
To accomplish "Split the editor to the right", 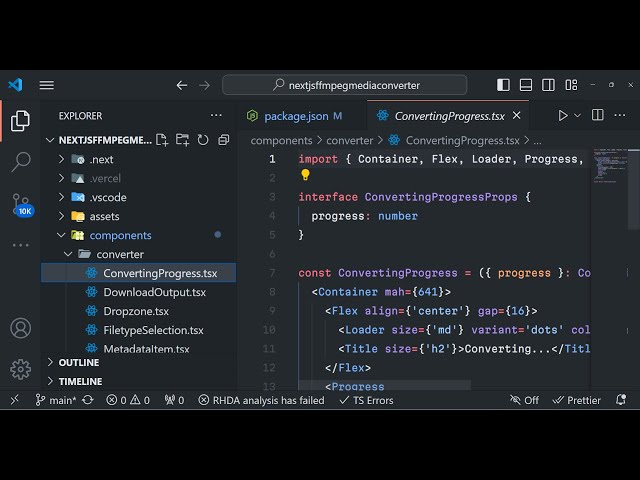I will pos(597,116).
